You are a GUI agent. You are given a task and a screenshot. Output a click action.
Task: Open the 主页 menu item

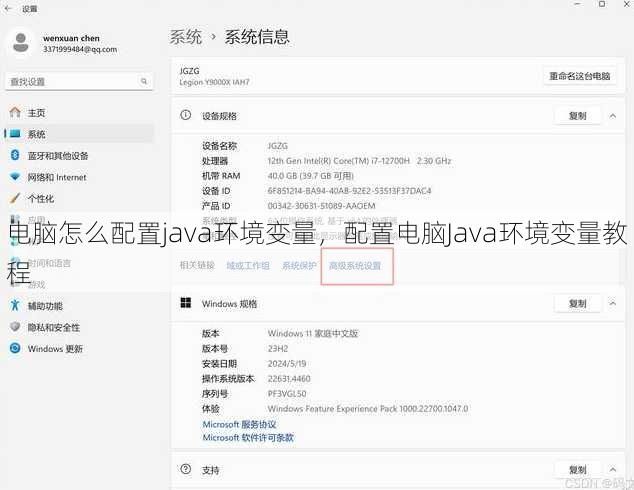coord(79,112)
